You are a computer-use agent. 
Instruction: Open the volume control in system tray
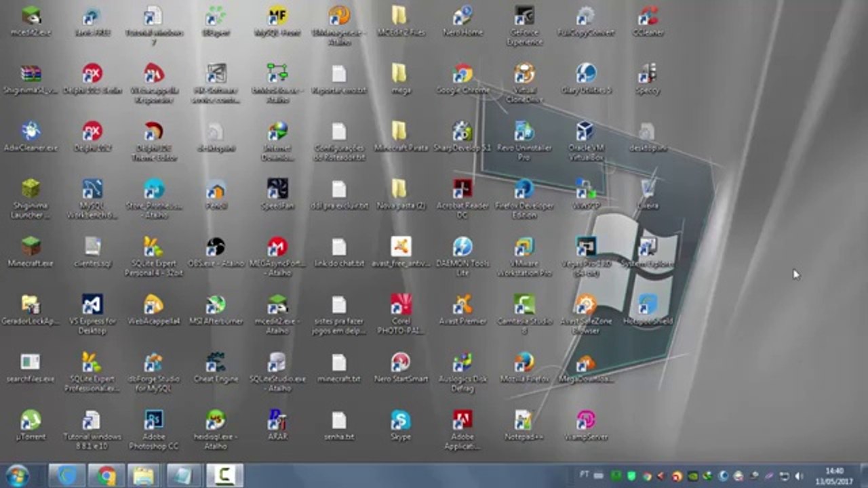tap(798, 476)
